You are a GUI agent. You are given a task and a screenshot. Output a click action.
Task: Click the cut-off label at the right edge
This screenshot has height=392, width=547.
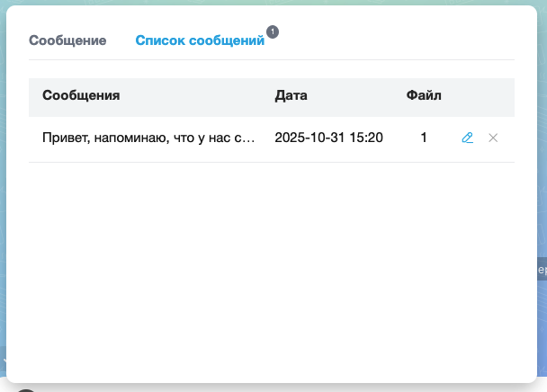(x=541, y=269)
